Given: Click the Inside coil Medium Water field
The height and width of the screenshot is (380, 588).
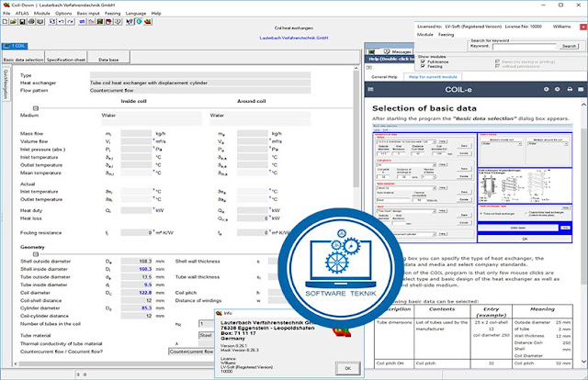Looking at the screenshot, I should (151, 116).
